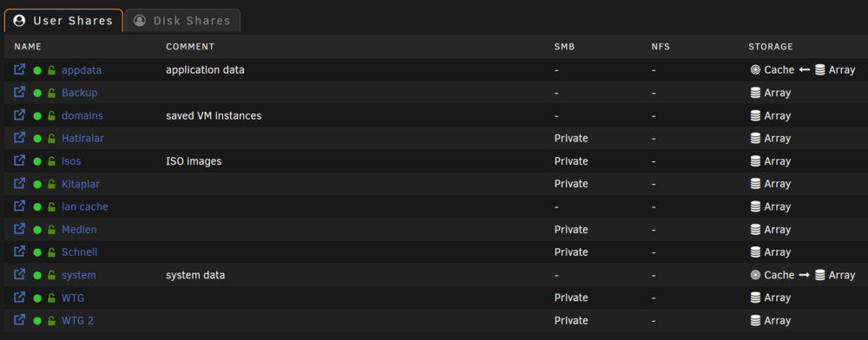The width and height of the screenshot is (868, 340).
Task: Click the browse icon for isos share
Action: tap(19, 160)
